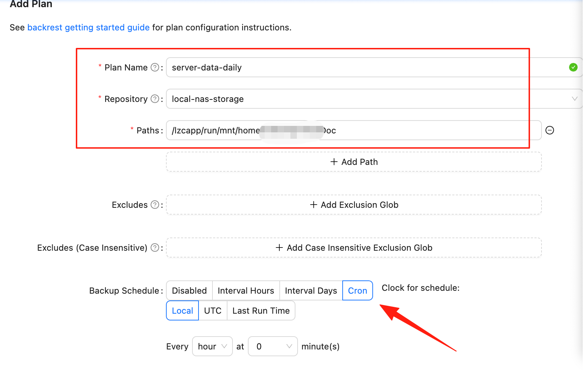
Task: Click Add Exclusion Glob button
Action: [354, 205]
